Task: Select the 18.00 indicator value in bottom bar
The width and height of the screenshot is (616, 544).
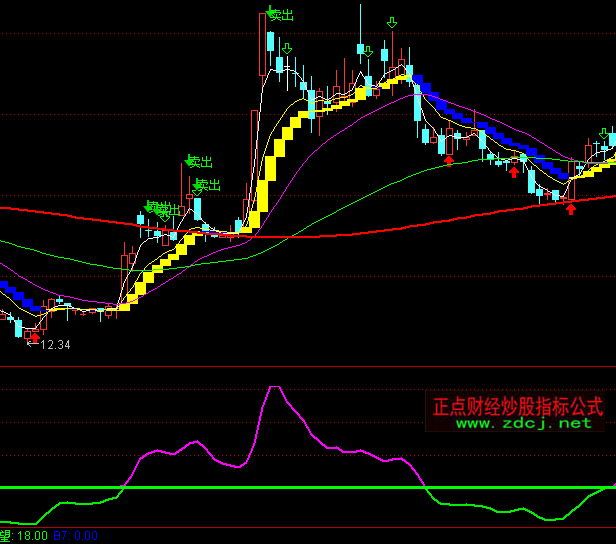Action: coord(20,537)
